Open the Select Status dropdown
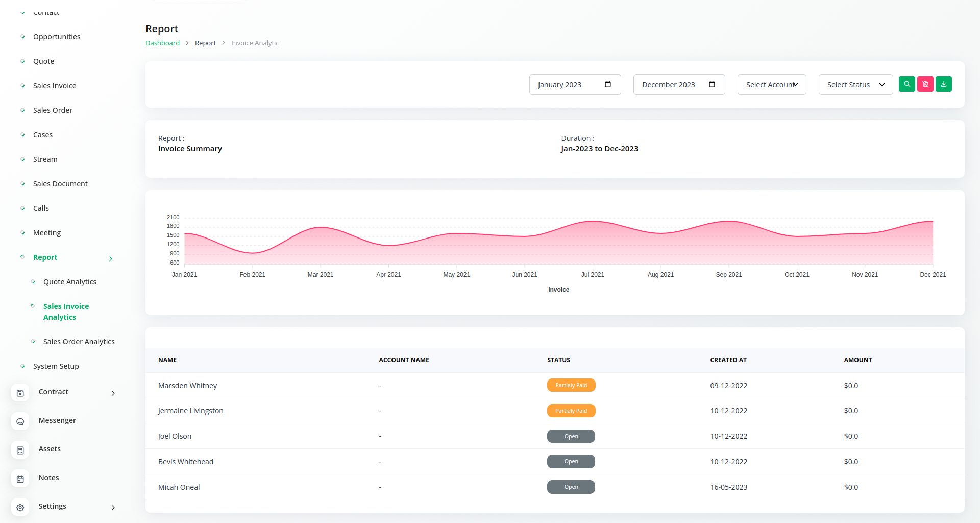Viewport: 980px width, 523px height. tap(855, 85)
